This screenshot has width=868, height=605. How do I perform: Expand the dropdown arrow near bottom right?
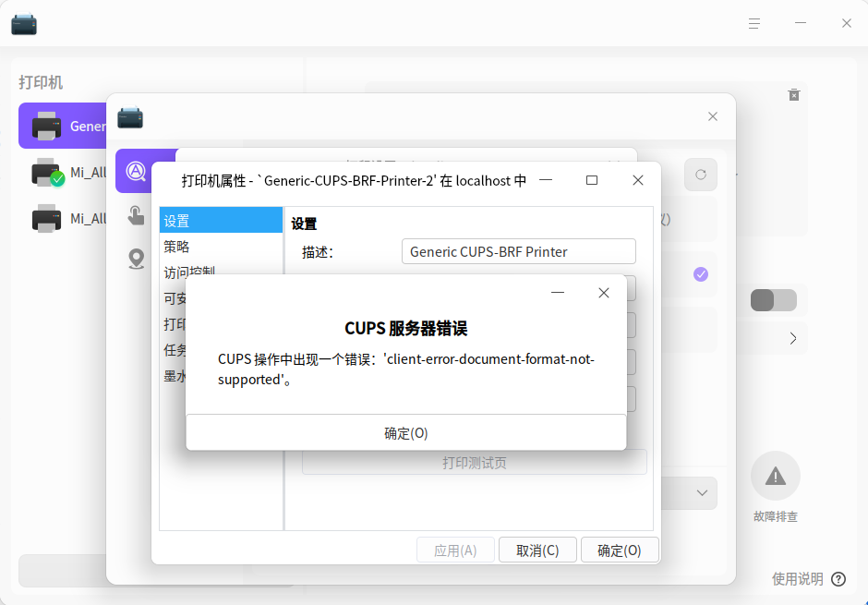point(702,492)
